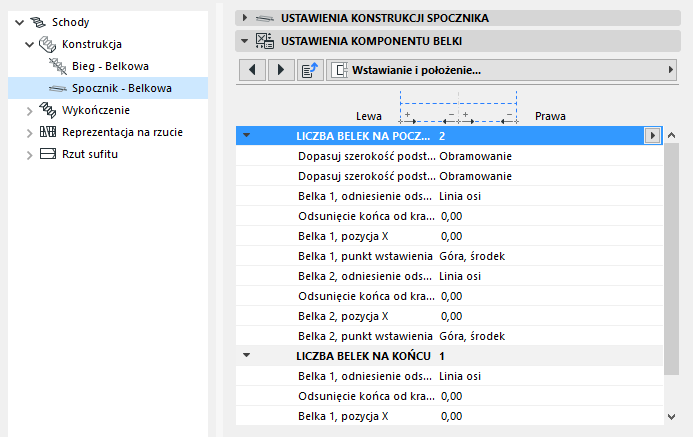The height and width of the screenshot is (437, 693).
Task: Expand Ustawienia konstrukcji spocznika panel
Action: (x=244, y=18)
